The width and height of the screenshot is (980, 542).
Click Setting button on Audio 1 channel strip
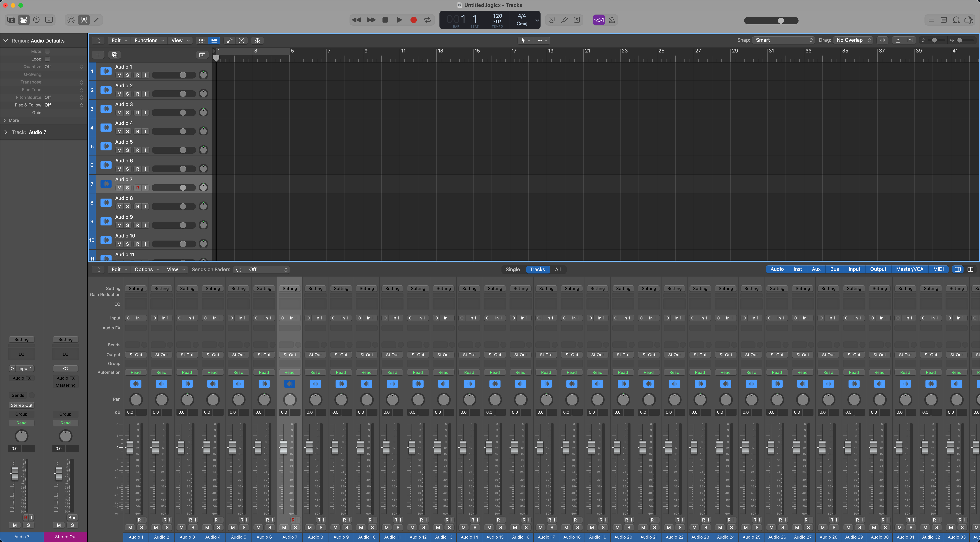136,288
